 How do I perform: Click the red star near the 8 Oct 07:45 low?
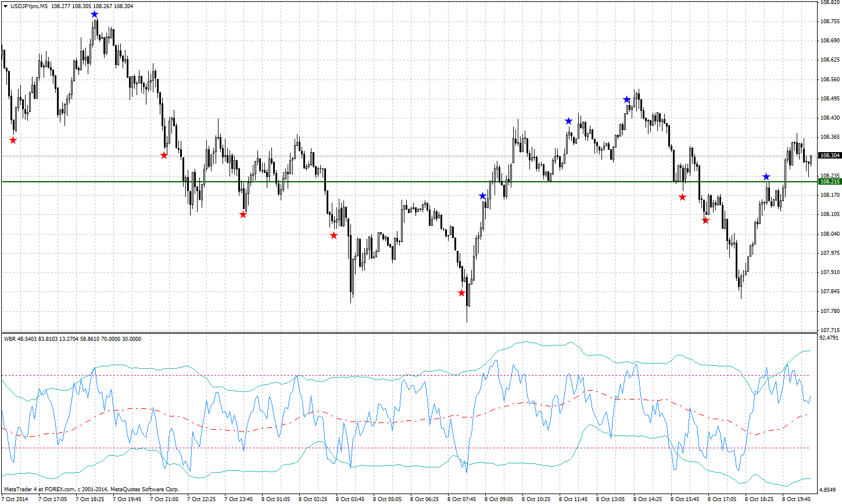(462, 293)
